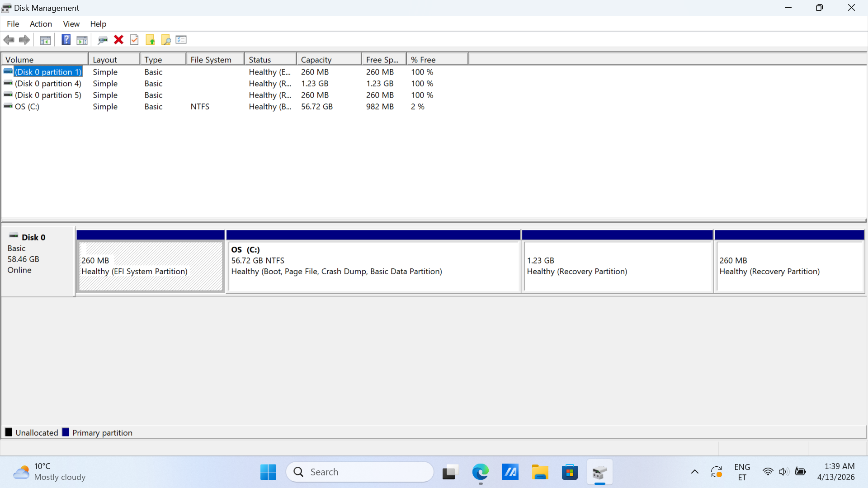Open File Explorer from the taskbar
868x488 pixels.
(540, 472)
